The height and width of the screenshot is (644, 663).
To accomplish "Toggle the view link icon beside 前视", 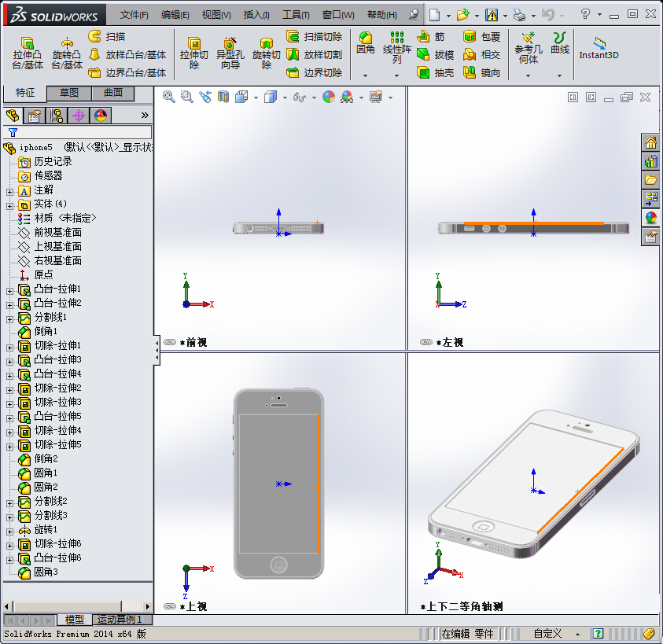I will (170, 342).
